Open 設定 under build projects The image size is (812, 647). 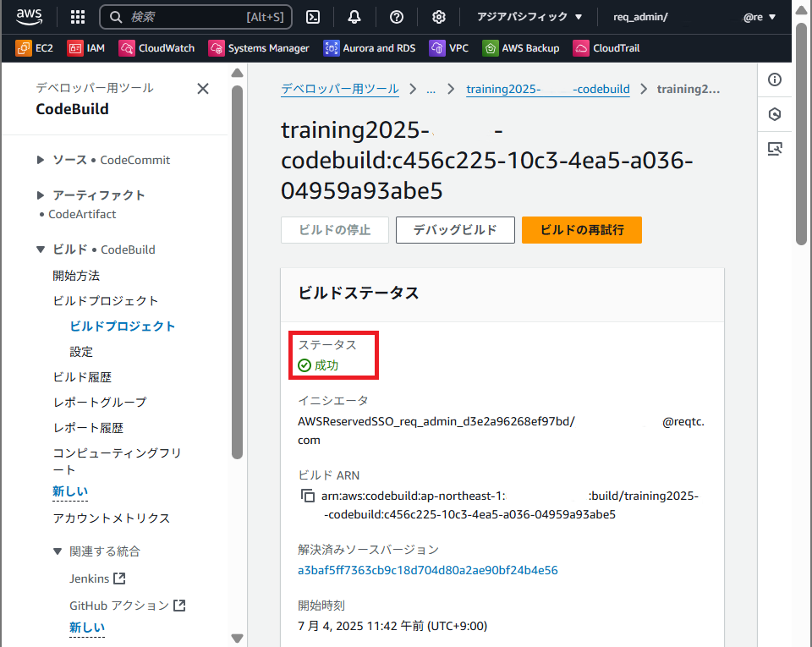[x=81, y=352]
